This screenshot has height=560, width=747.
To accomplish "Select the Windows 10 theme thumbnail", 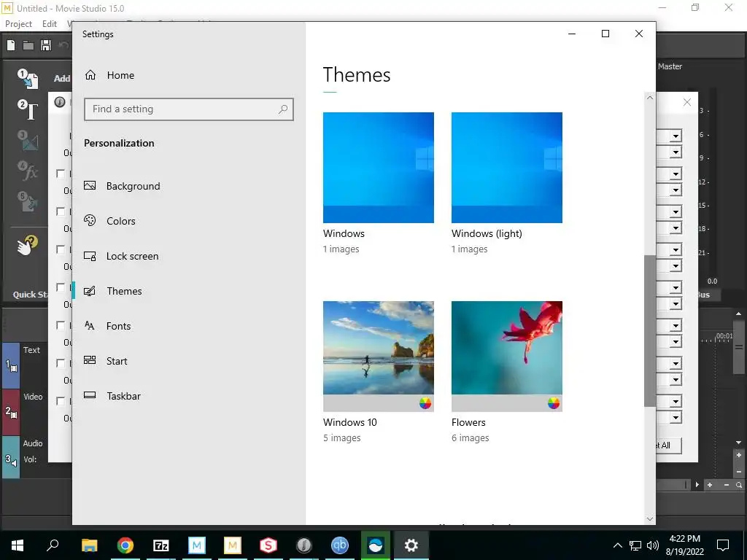I will click(379, 356).
